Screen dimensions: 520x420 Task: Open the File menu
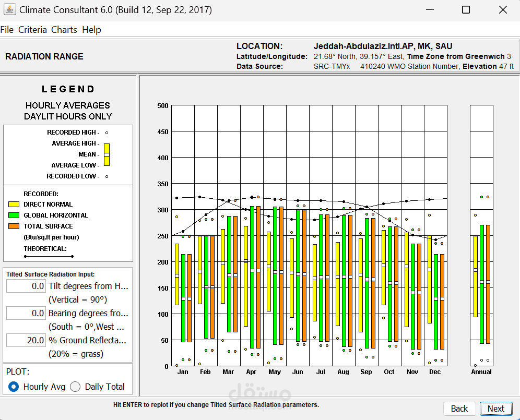(x=7, y=30)
